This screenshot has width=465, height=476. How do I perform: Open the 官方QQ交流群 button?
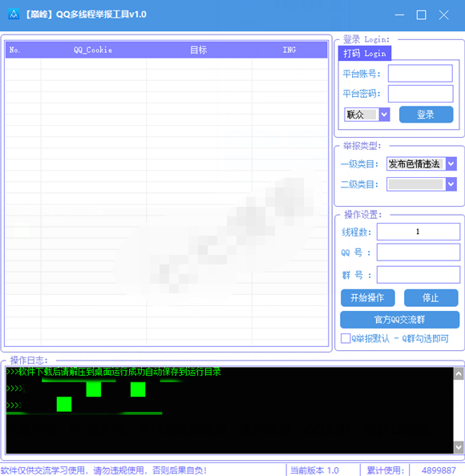(399, 320)
